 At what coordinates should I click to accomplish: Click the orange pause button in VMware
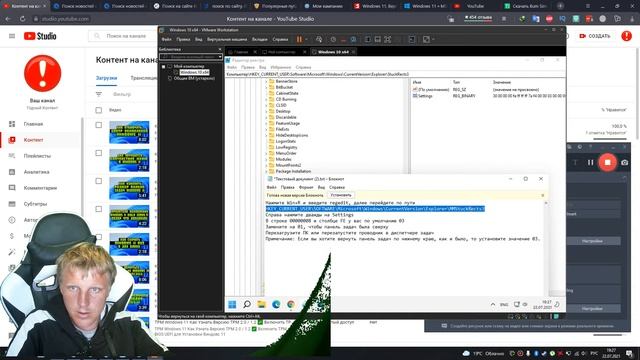click(299, 40)
